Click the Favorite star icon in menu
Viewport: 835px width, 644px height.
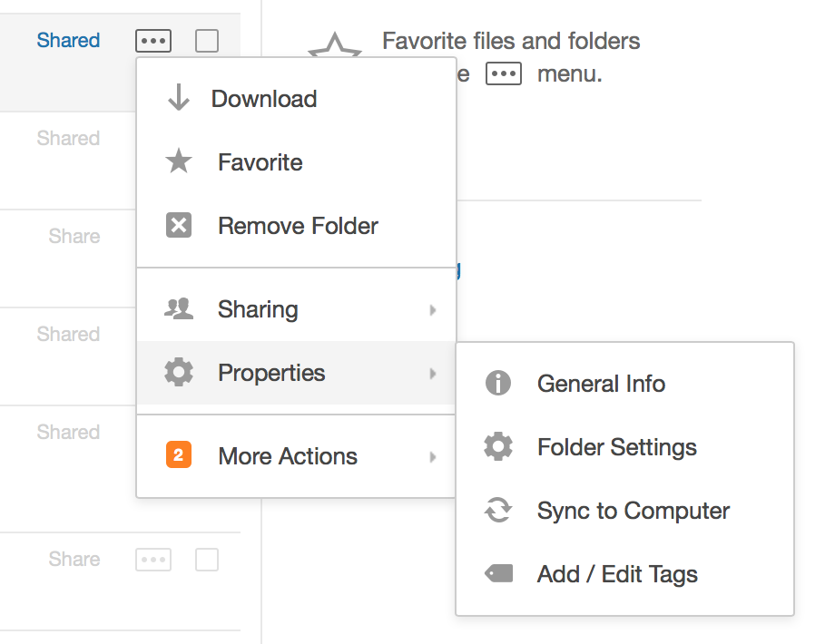(179, 162)
